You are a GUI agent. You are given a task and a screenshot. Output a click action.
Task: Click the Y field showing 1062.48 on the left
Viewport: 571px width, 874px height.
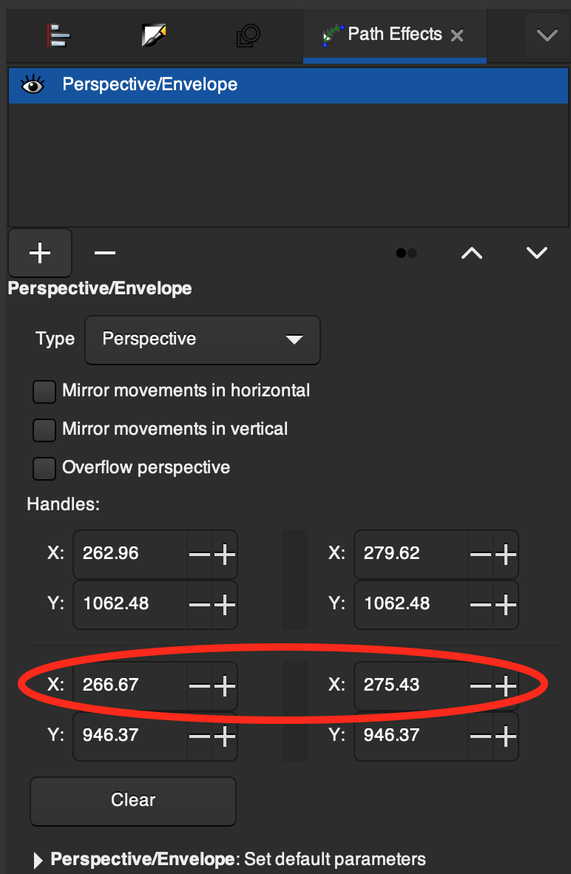(x=130, y=604)
